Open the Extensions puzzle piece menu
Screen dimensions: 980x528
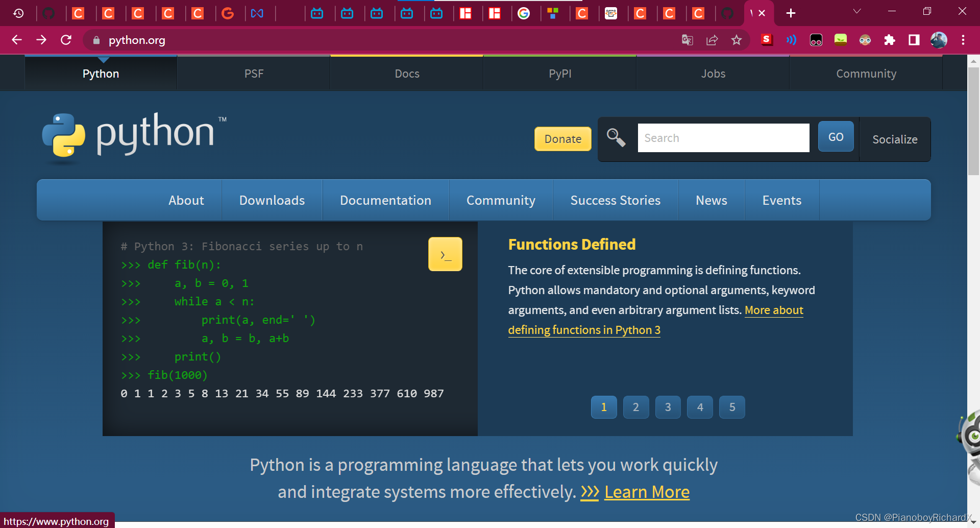click(890, 40)
